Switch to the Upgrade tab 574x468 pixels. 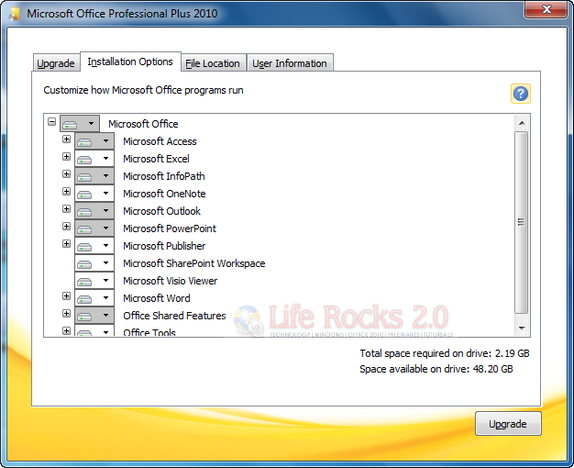pyautogui.click(x=56, y=63)
